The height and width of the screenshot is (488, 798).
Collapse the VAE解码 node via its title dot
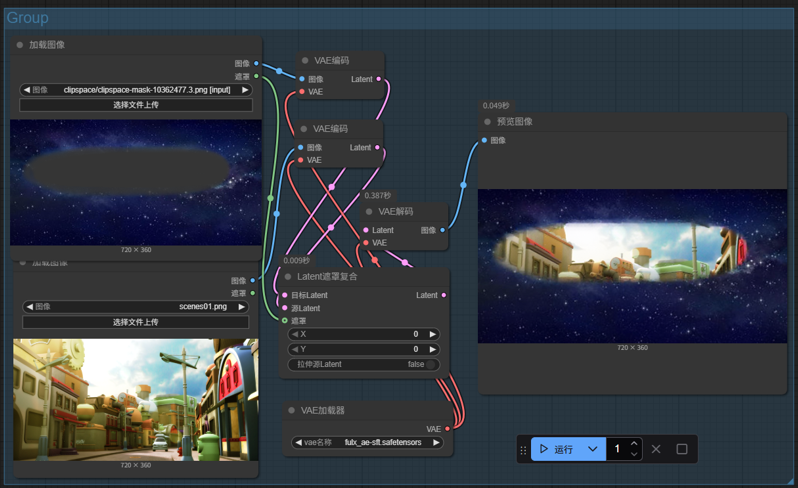click(x=369, y=212)
